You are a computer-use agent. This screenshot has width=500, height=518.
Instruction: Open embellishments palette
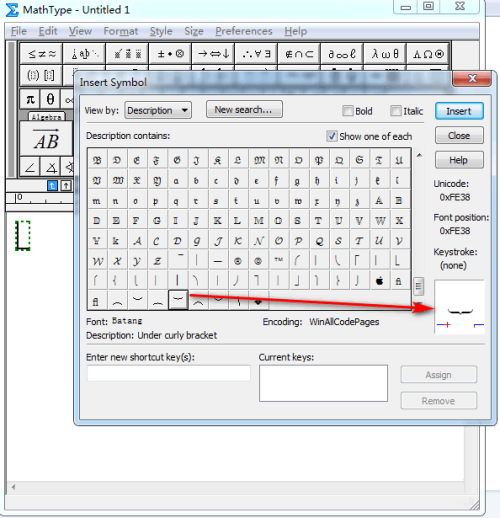tap(127, 54)
